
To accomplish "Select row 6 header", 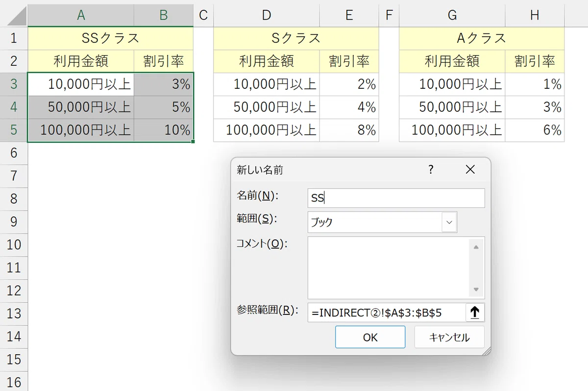I will tap(14, 153).
